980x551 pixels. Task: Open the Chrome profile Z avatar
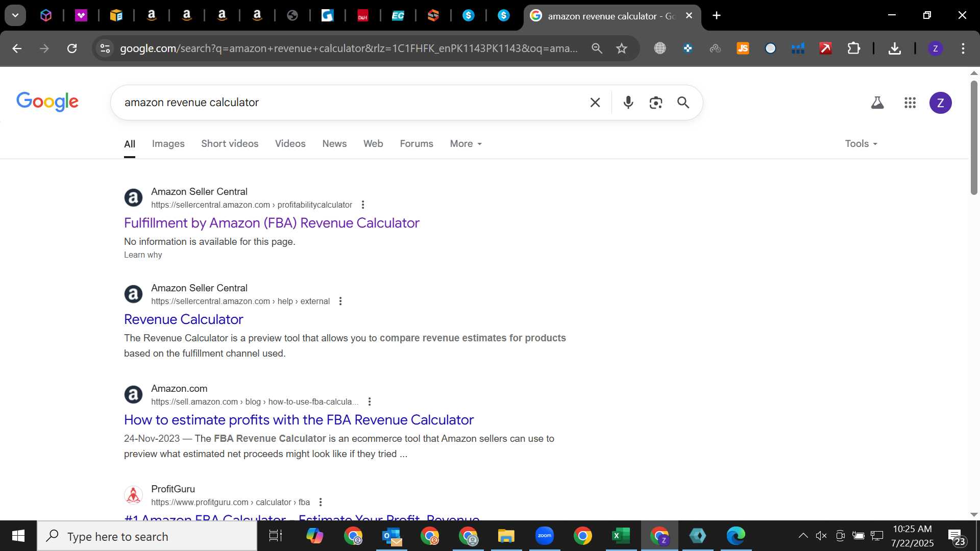[x=935, y=48]
